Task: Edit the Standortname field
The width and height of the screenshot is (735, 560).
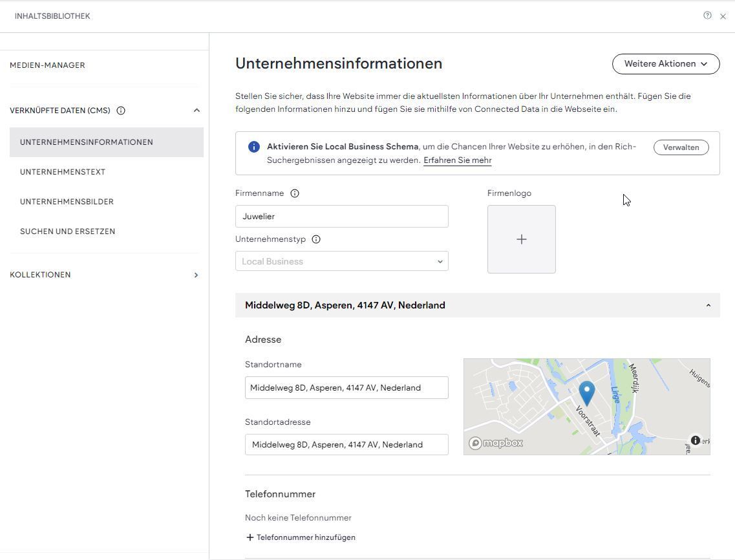Action: (346, 388)
